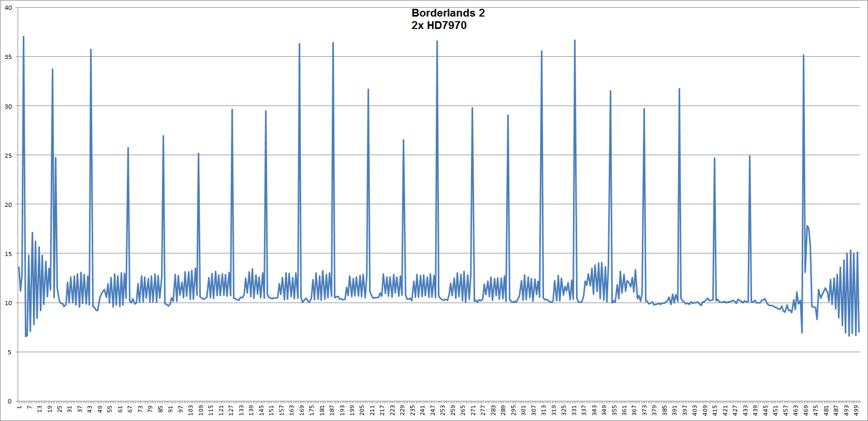
Task: Click the y-axis label 40
Action: [x=8, y=8]
